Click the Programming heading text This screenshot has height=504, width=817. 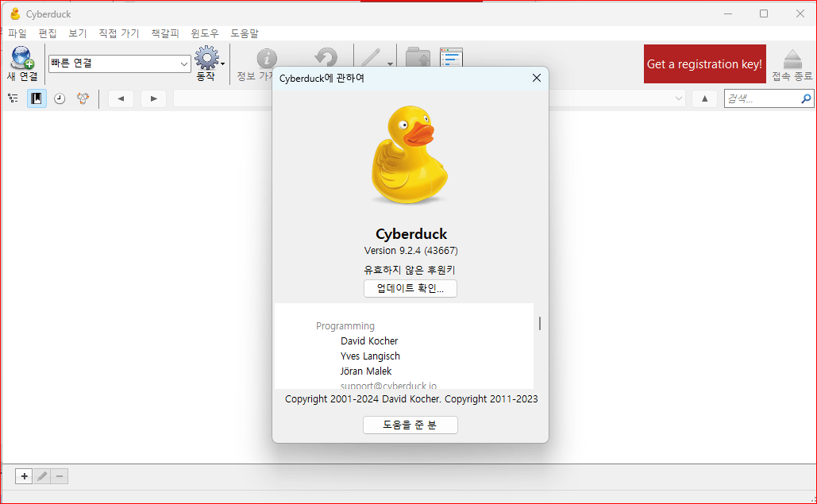point(345,326)
